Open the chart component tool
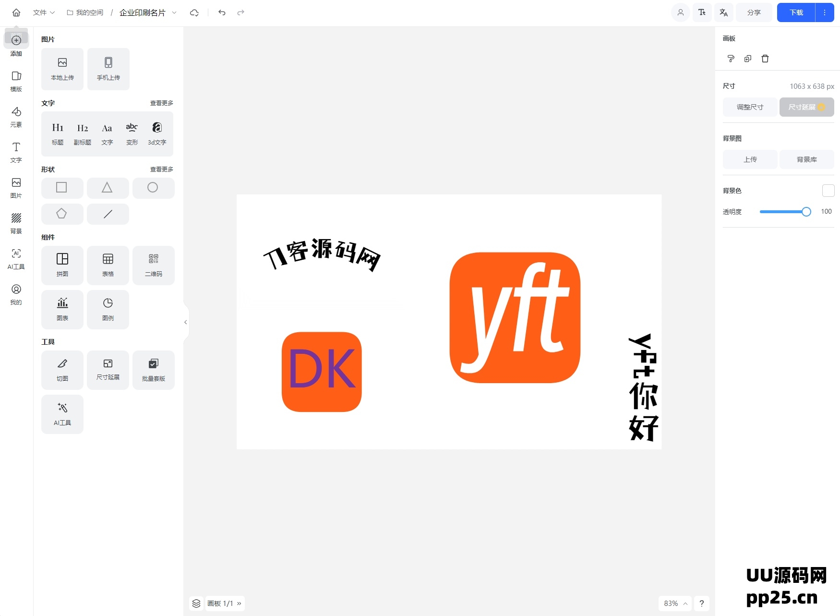 click(62, 309)
